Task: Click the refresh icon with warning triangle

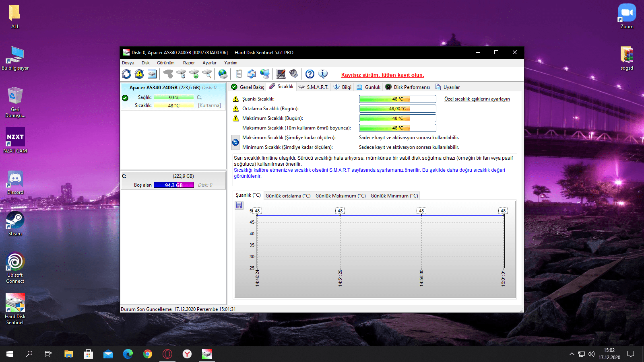Action: (139, 74)
